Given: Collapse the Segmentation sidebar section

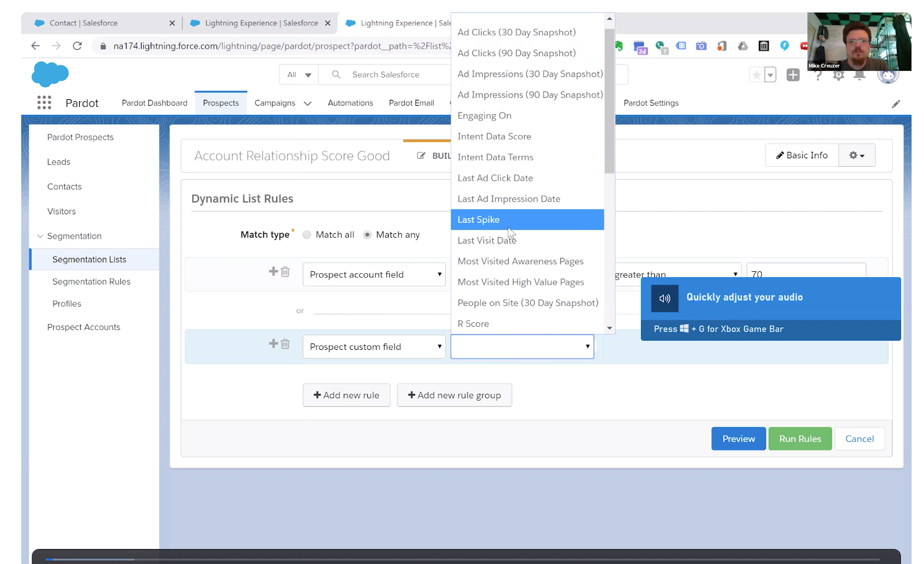Looking at the screenshot, I should [x=40, y=236].
